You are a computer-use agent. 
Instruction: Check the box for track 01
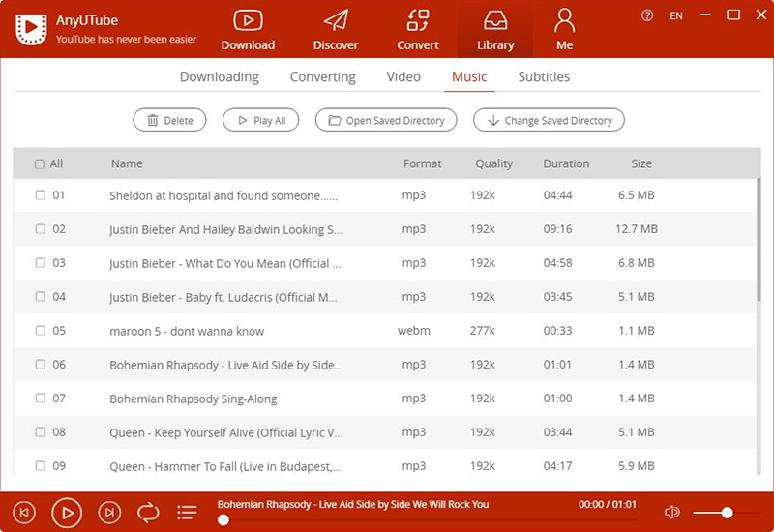[x=41, y=195]
